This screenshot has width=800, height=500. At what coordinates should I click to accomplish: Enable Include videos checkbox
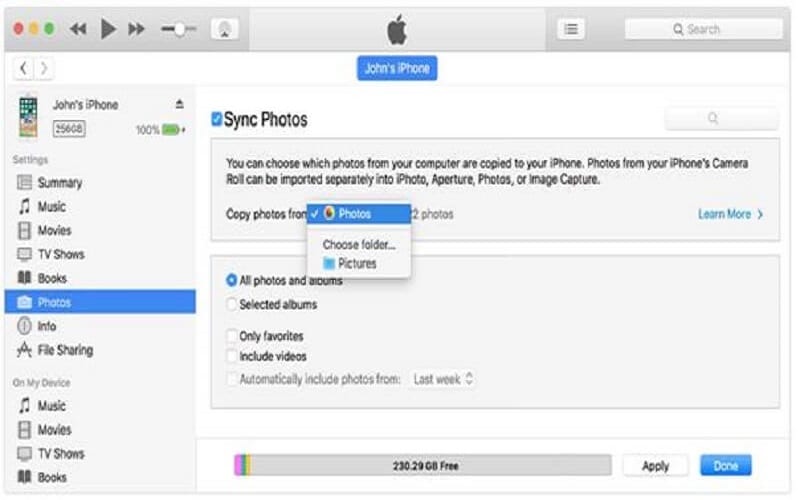[x=232, y=356]
